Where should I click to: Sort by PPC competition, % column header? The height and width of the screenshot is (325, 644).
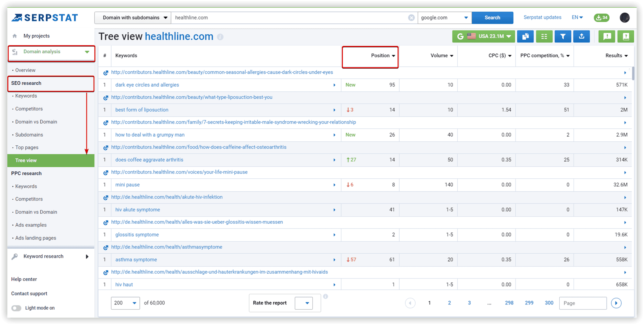[x=545, y=56]
